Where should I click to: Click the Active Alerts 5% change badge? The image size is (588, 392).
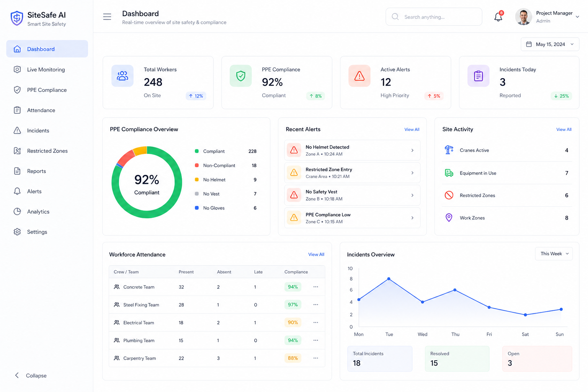coord(434,96)
